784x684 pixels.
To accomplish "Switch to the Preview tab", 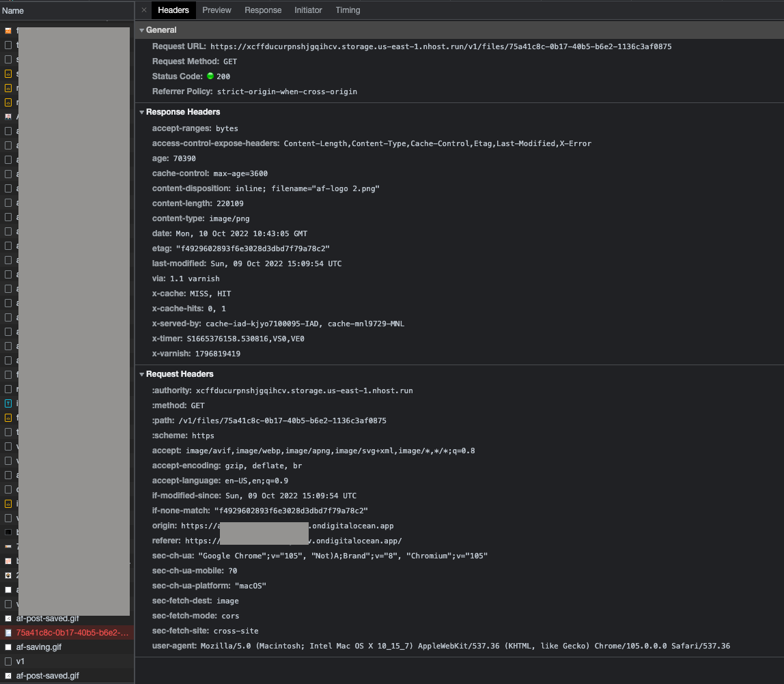I will pos(216,10).
